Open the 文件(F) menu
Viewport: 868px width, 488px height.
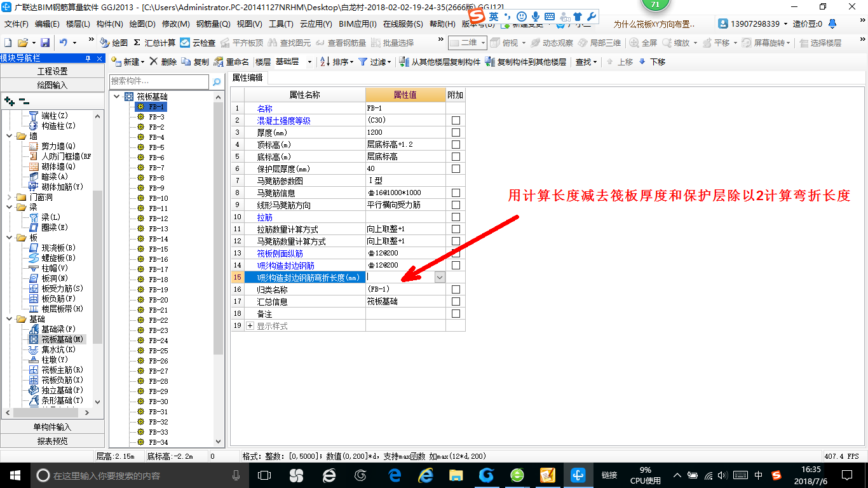[16, 24]
